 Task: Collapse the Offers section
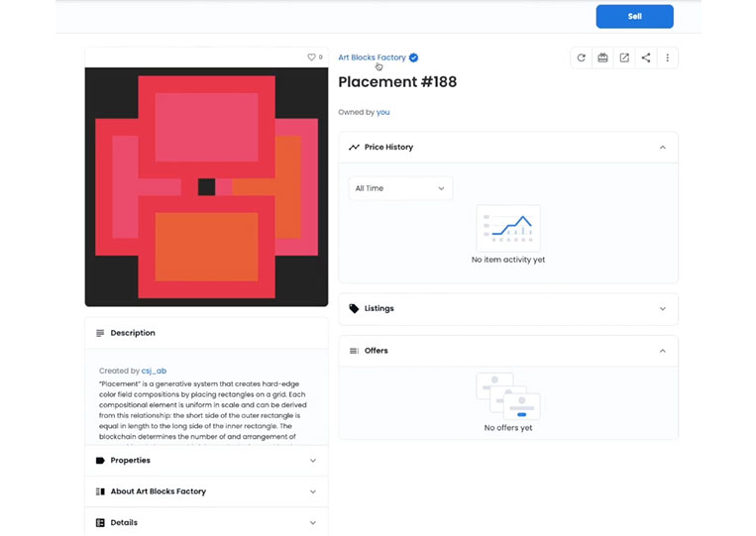[663, 351]
